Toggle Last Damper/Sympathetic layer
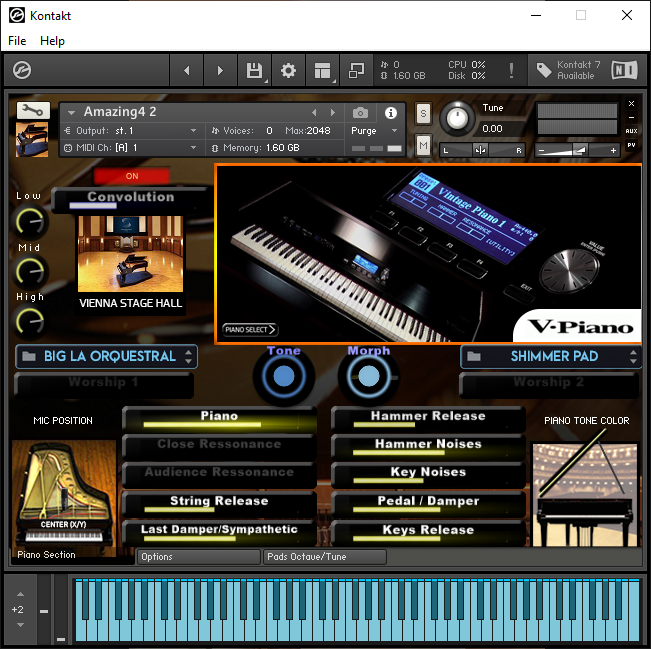 (219, 532)
